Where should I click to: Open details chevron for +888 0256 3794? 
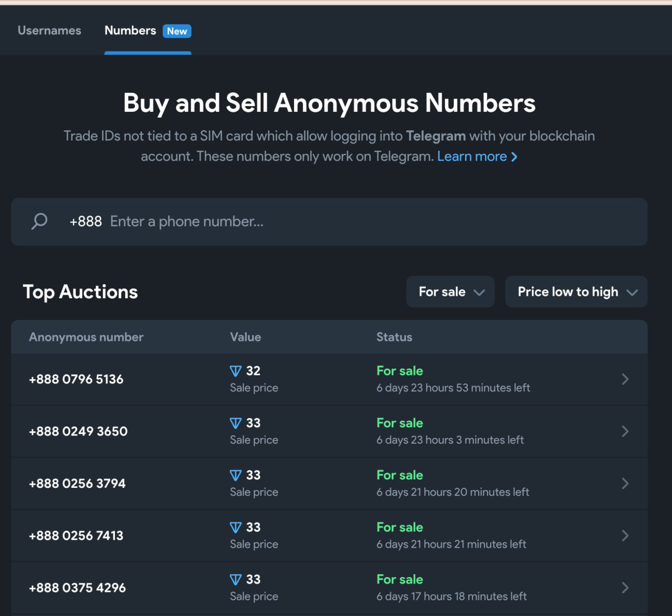(x=625, y=483)
